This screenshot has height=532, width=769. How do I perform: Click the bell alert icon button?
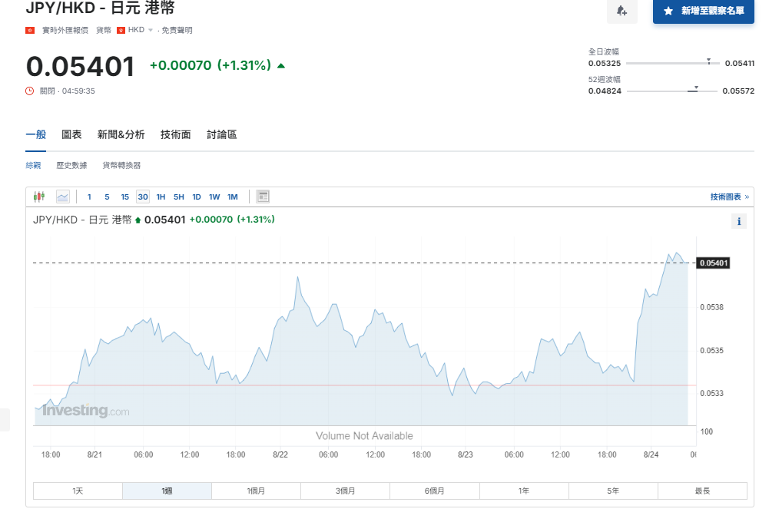pos(621,12)
